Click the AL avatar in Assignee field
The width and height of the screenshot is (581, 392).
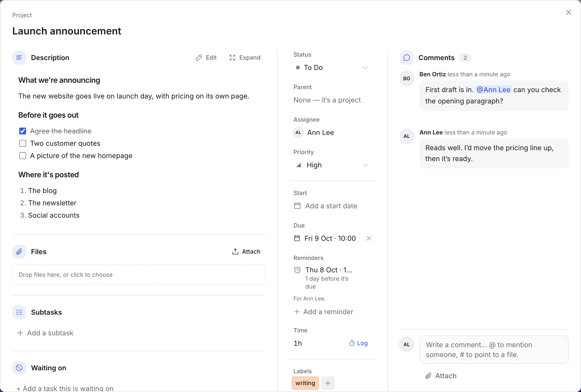[298, 132]
